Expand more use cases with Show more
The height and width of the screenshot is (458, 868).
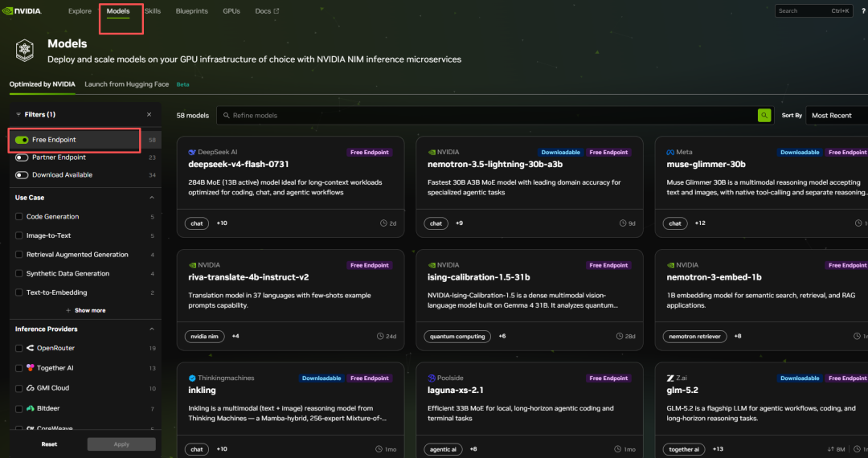pyautogui.click(x=86, y=310)
